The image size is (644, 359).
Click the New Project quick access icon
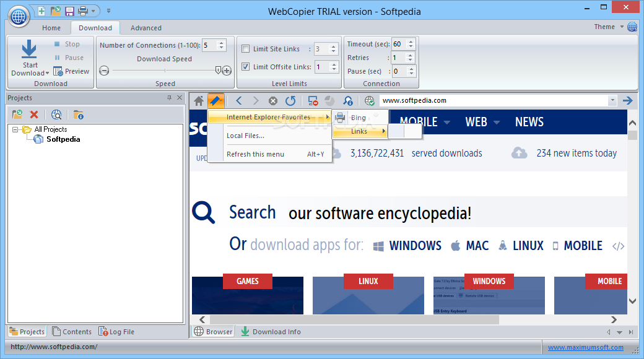pos(41,11)
